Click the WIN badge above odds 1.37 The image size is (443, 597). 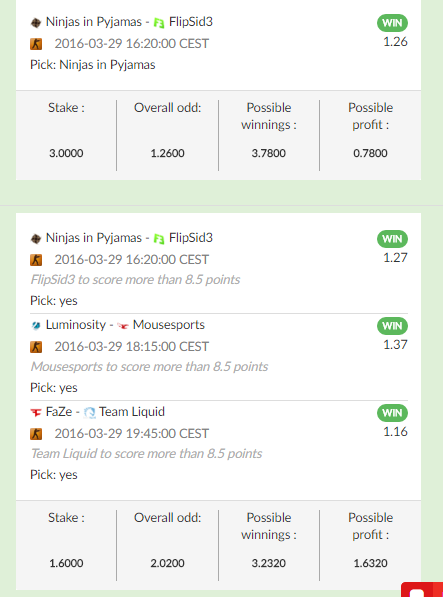(392, 326)
